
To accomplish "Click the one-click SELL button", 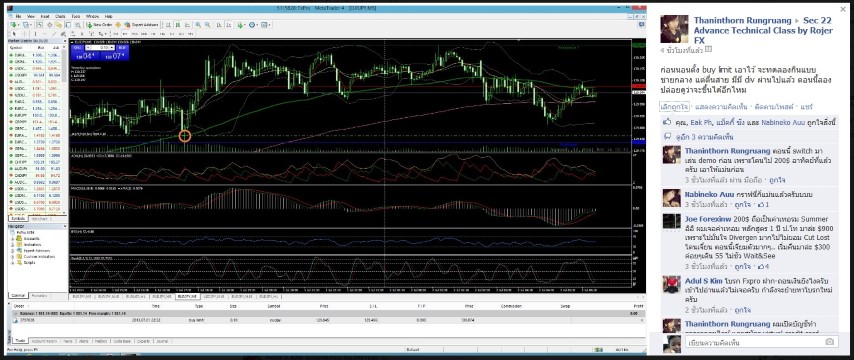I will [78, 48].
